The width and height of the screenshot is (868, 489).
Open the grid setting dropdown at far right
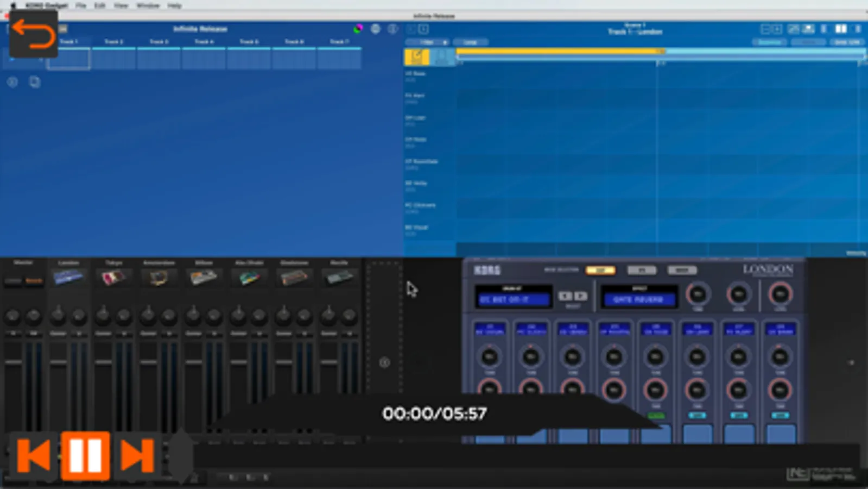847,42
